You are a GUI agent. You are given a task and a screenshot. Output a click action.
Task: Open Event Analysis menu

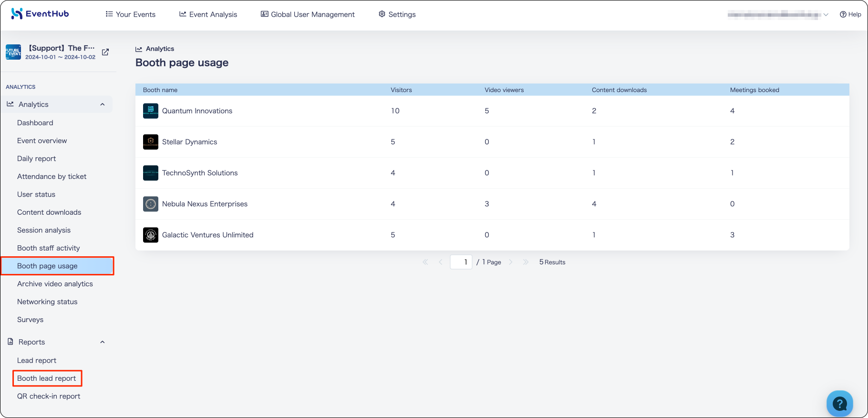tap(208, 14)
